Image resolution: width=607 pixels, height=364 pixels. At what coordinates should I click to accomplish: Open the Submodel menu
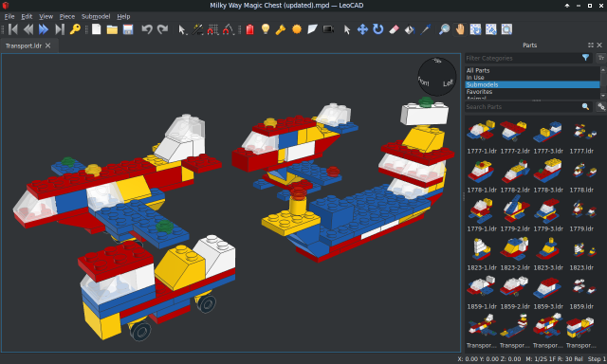(x=96, y=16)
